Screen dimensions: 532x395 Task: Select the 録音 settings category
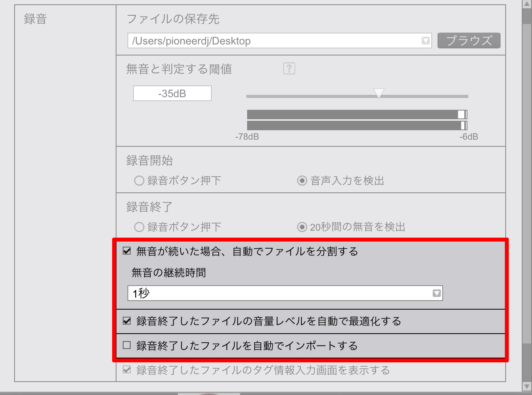click(35, 19)
